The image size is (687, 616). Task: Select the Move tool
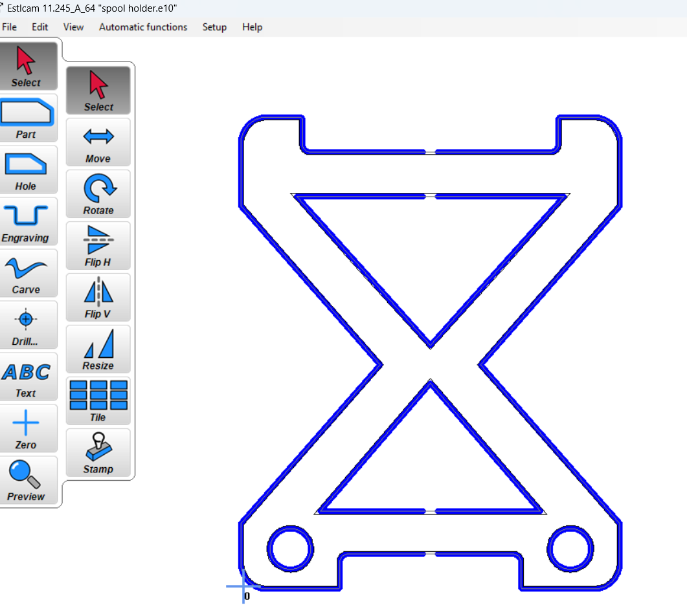(x=98, y=142)
